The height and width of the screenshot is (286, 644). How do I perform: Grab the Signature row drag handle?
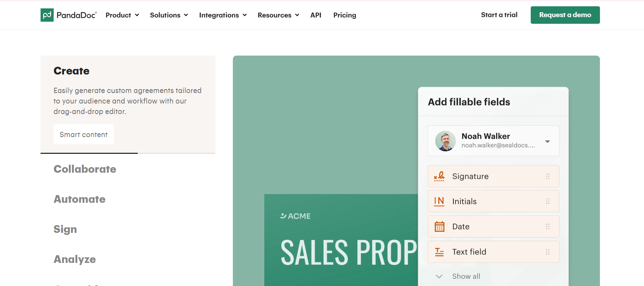coord(548,176)
